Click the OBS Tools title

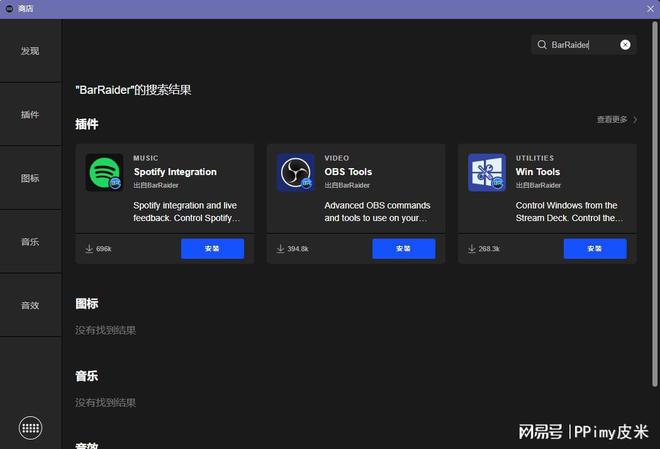click(348, 172)
